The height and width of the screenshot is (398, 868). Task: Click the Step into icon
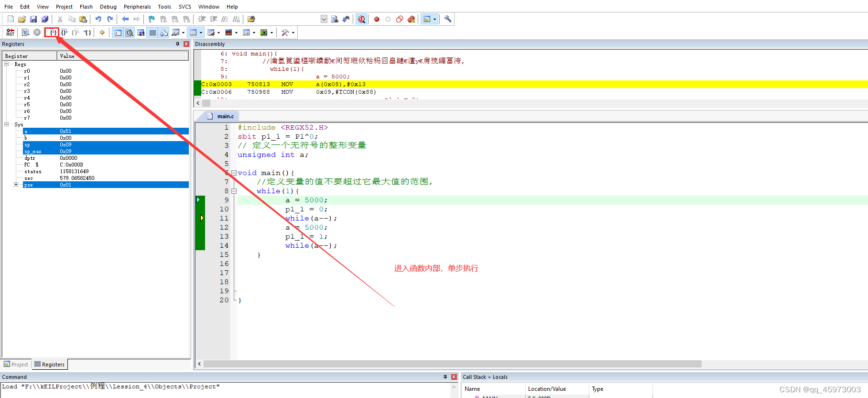coord(53,33)
